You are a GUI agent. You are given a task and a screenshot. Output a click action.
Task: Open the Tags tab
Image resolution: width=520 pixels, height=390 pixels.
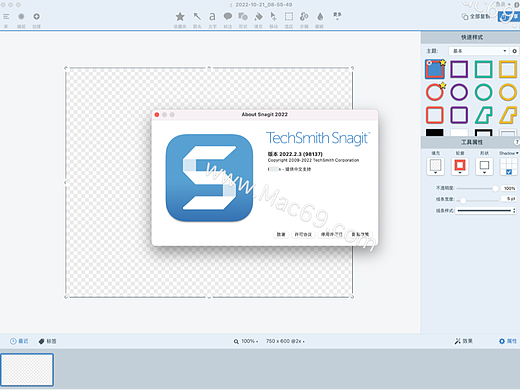[x=47, y=341]
